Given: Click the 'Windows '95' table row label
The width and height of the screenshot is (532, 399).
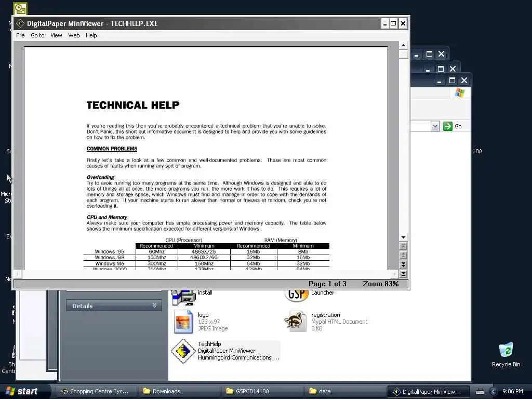Looking at the screenshot, I should (x=110, y=252).
